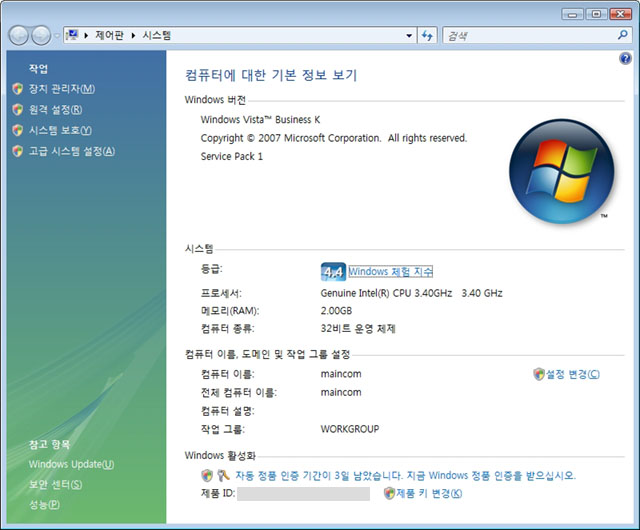Open the 자동 정품 인증 activation link

(x=405, y=476)
